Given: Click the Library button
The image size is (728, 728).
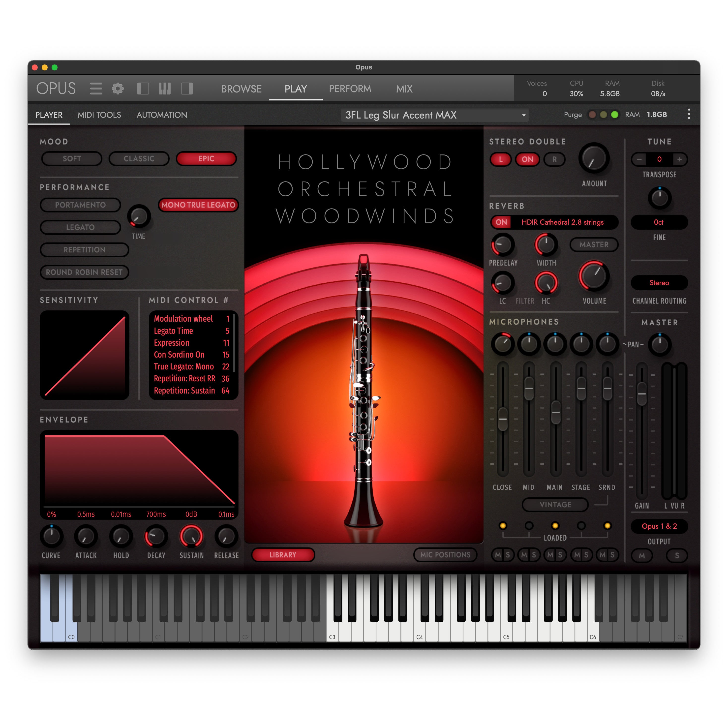Looking at the screenshot, I should click(x=283, y=555).
